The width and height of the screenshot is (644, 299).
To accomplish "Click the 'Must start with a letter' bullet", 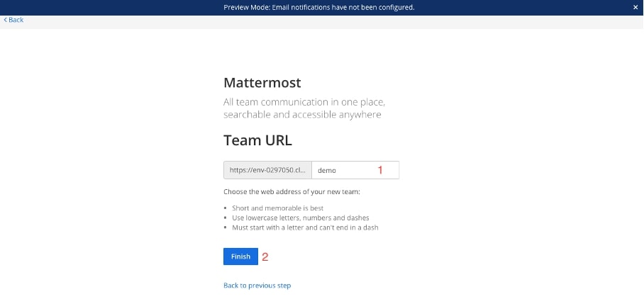I will (305, 227).
